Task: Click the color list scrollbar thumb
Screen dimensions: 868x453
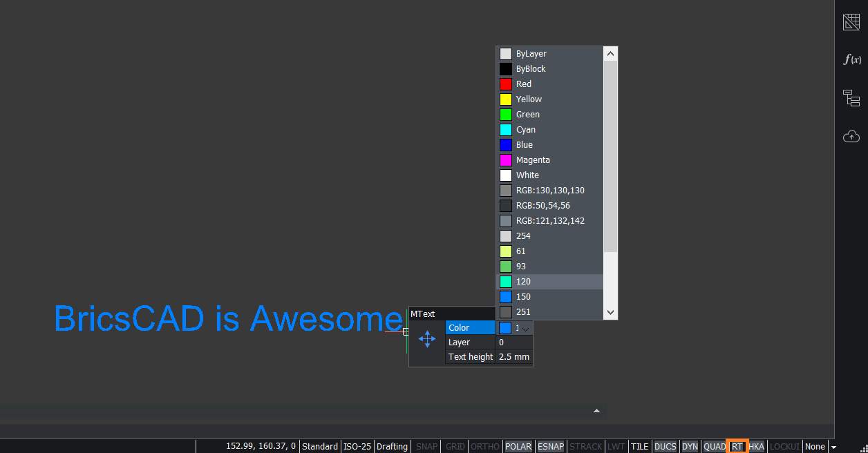Action: (610, 156)
